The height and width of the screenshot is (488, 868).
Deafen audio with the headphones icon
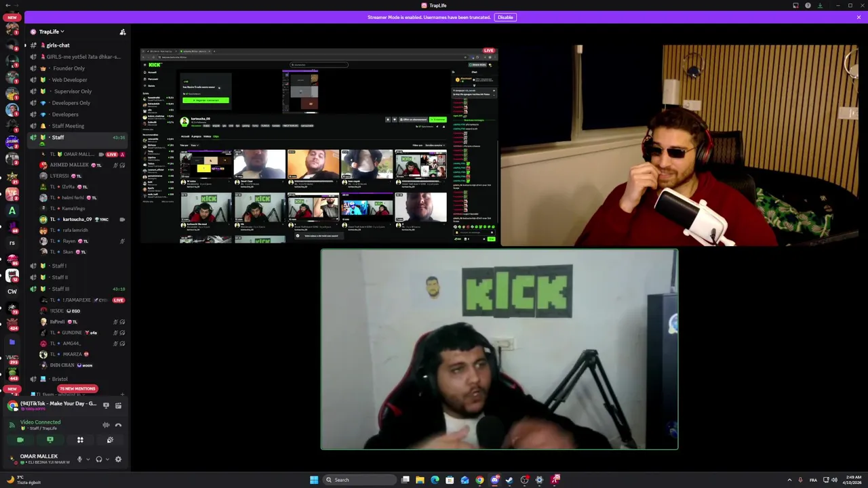[99, 460]
